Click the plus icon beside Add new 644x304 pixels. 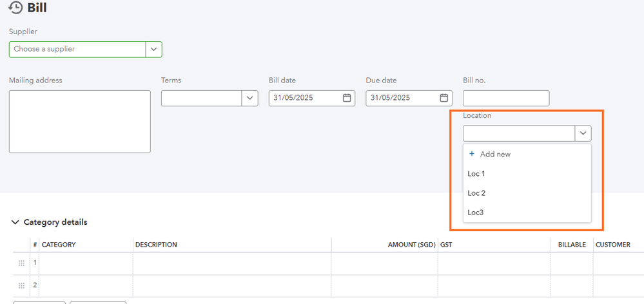472,154
